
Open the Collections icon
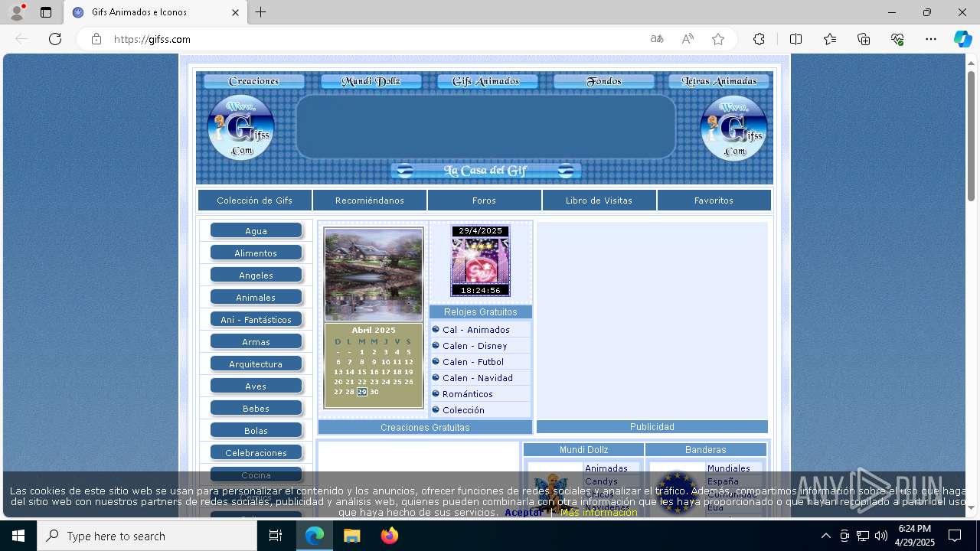(x=864, y=39)
